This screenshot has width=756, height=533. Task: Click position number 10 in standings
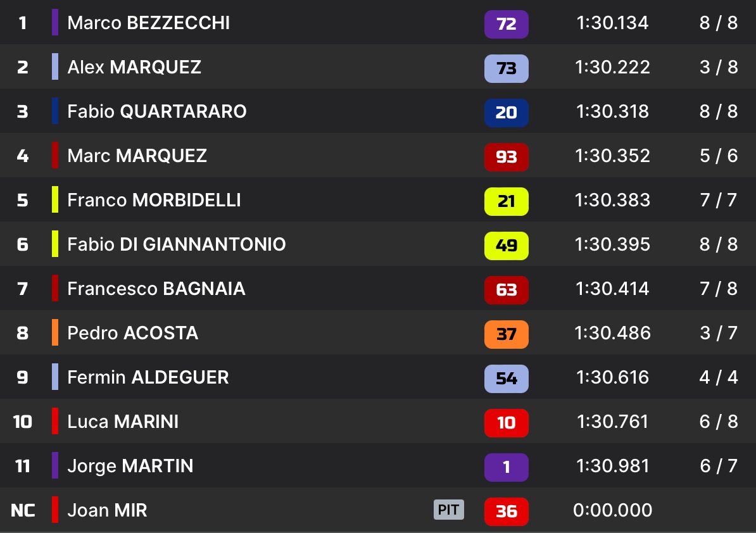(x=23, y=422)
